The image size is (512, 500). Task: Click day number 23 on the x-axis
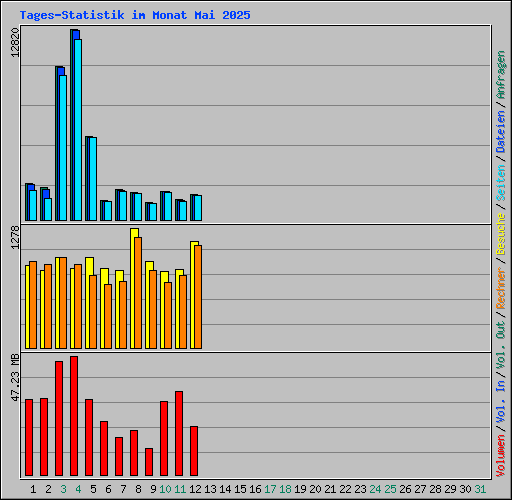pos(360,489)
